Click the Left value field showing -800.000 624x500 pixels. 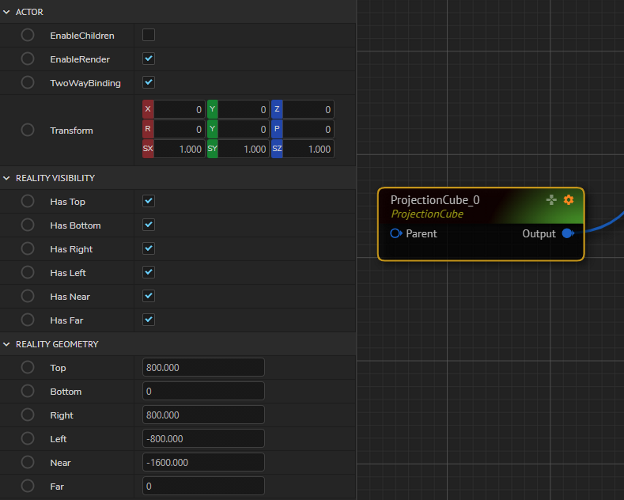coord(203,439)
